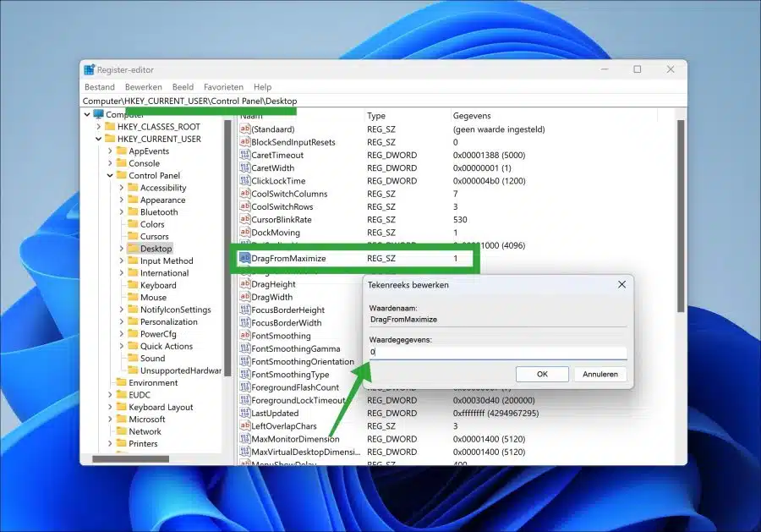Viewport: 761px width, 532px height.
Task: Click the BlockSendInputResets string icon
Action: [245, 142]
